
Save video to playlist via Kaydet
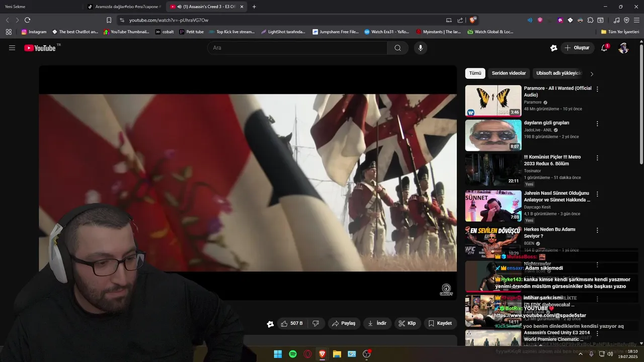440,323
